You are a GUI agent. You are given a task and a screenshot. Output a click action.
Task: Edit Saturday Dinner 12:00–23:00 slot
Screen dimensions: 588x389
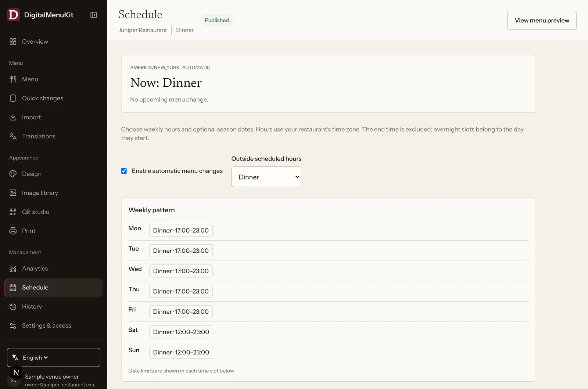(181, 332)
